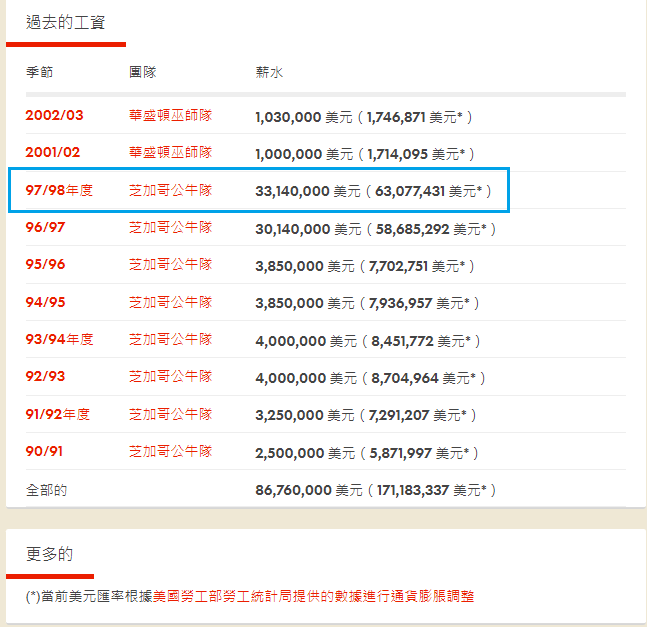Screen dimensions: 647x627
Task: Click the 91/92年度 season link
Action: pos(59,415)
